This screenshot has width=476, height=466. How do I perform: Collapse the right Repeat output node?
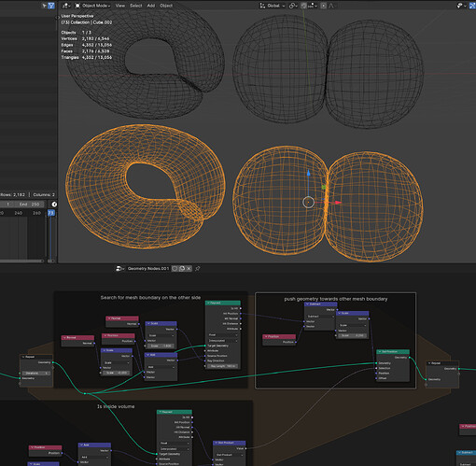point(430,363)
